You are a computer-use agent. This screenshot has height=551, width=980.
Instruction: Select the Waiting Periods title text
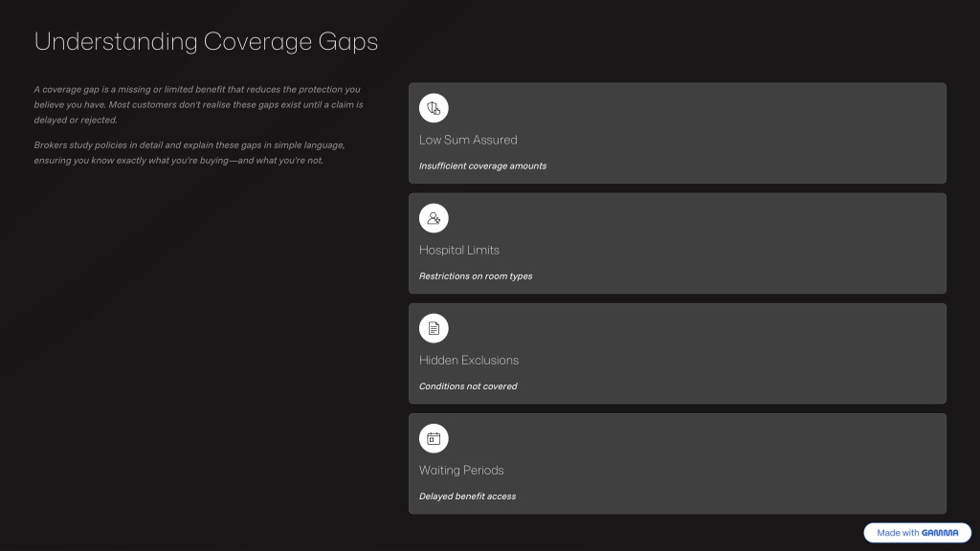coord(461,471)
